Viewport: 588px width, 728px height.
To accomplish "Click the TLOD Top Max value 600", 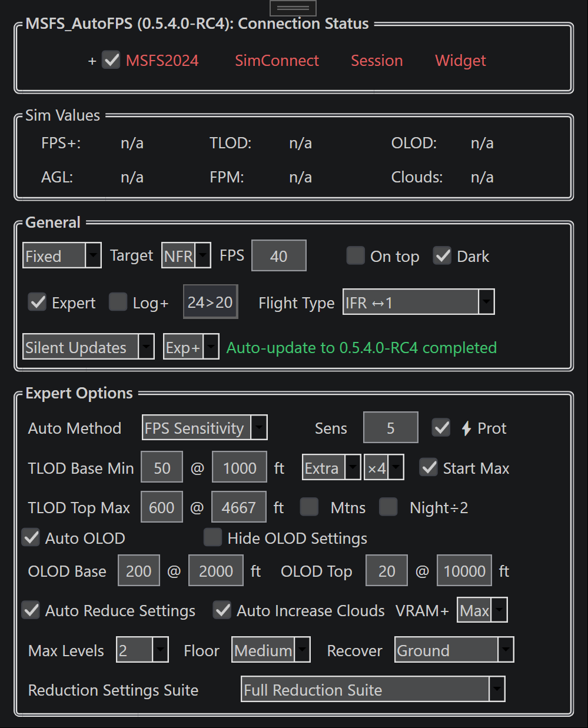I will tap(162, 507).
